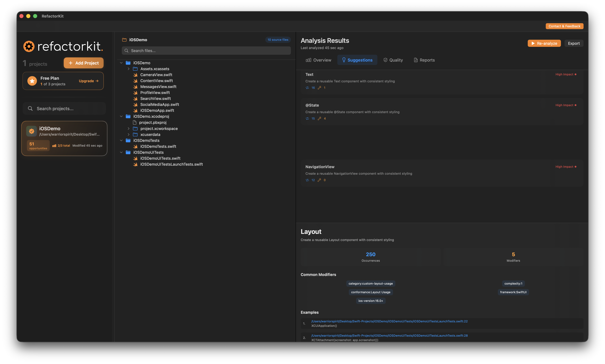Click the magnifier icon in Search projects
The image size is (605, 364).
click(30, 108)
